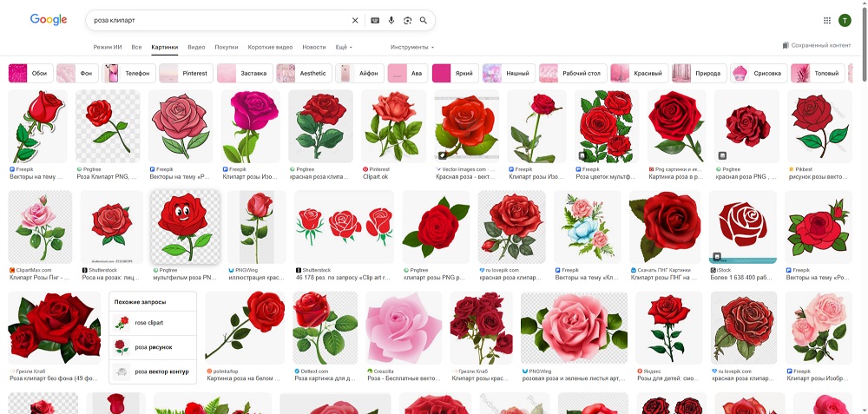The height and width of the screenshot is (414, 868).
Task: Click the magnifying glass search button
Action: tap(424, 20)
